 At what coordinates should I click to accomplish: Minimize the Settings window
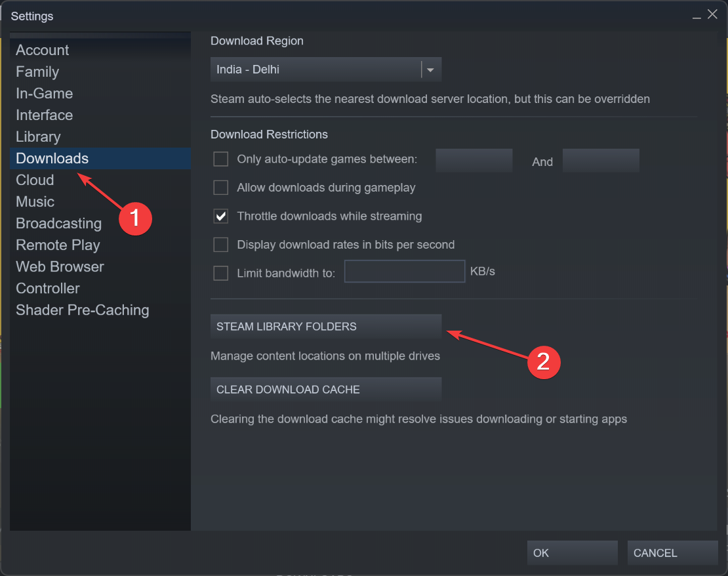[x=697, y=16]
